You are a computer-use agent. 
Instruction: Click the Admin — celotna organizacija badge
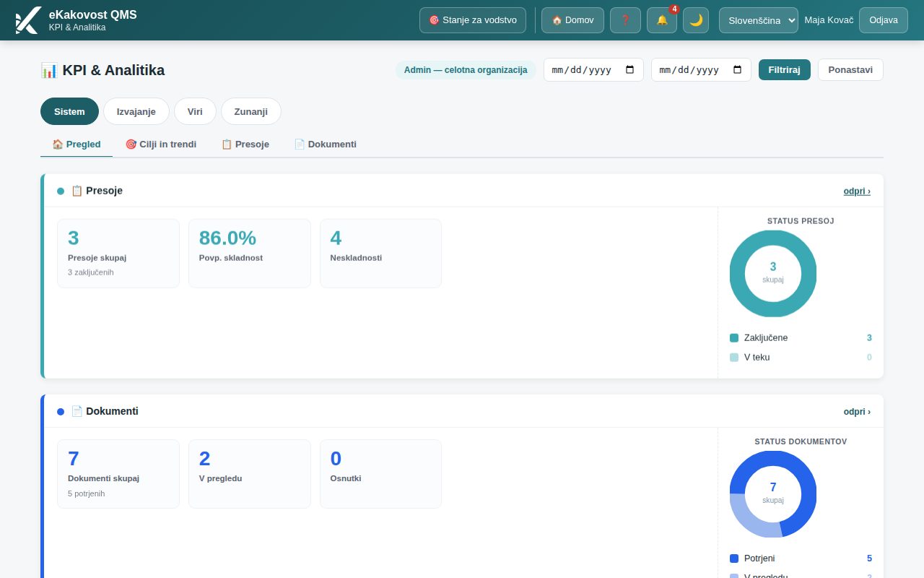point(466,70)
